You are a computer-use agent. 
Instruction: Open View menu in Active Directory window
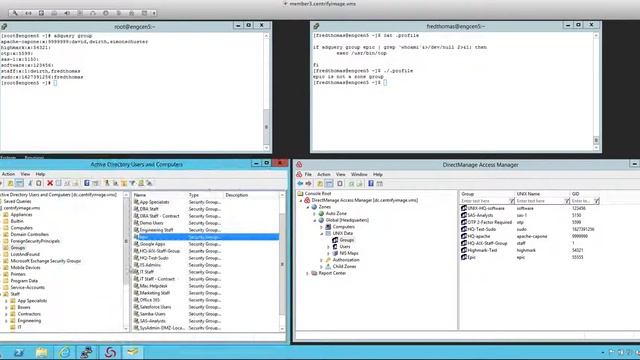coord(25,174)
